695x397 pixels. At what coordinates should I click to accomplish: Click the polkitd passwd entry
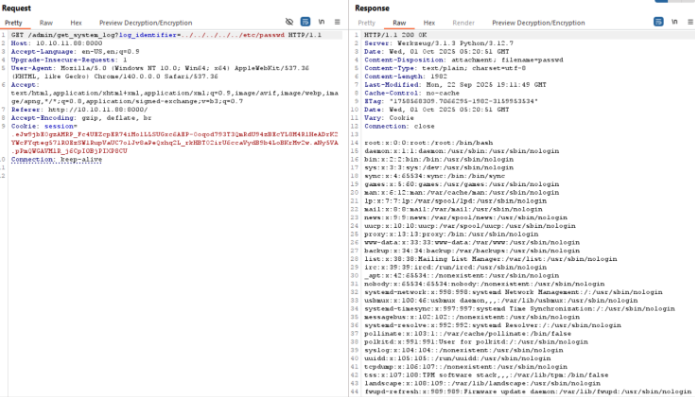(x=476, y=342)
